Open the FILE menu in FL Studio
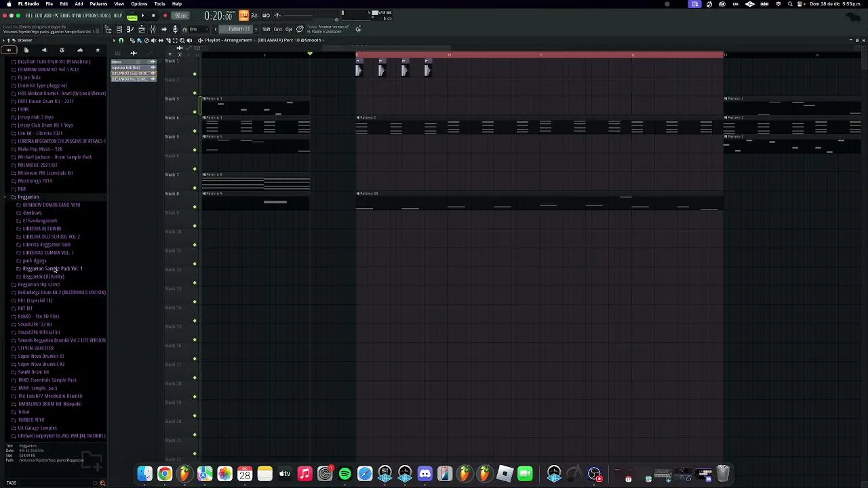This screenshot has height=488, width=868. point(29,15)
